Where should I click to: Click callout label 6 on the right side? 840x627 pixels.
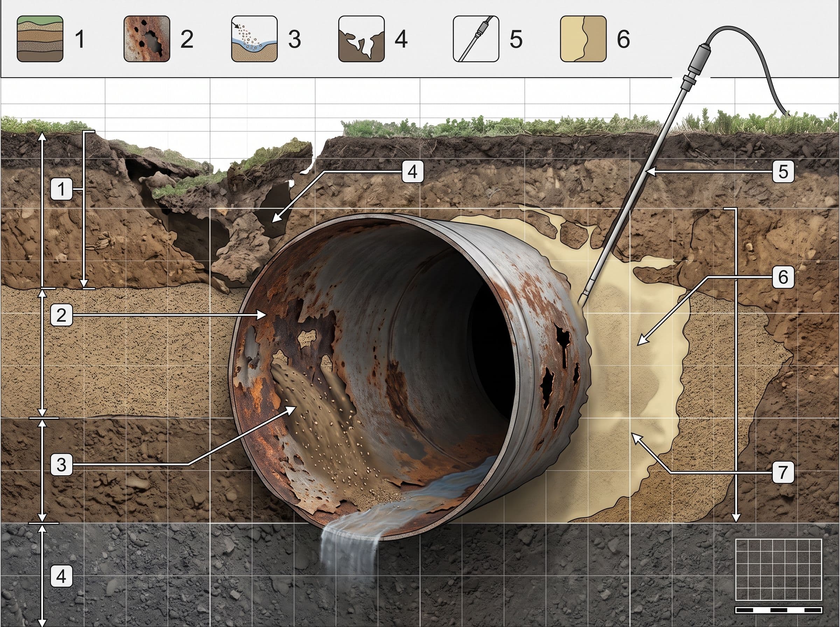coord(783,277)
